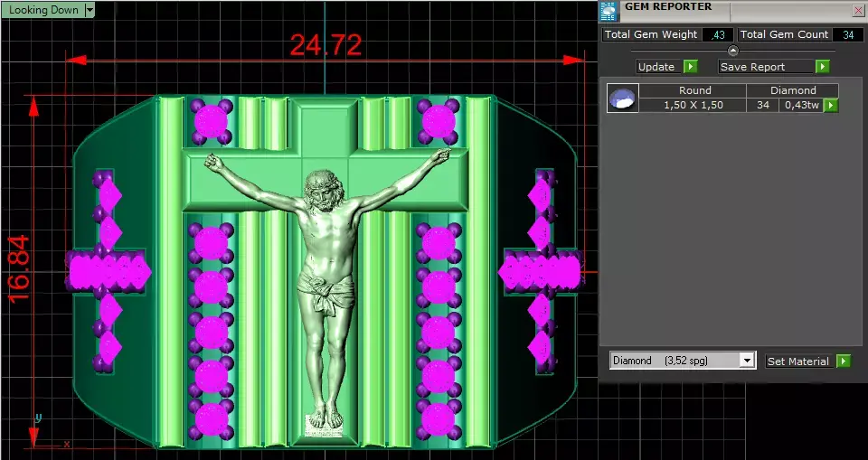This screenshot has width=868, height=460.
Task: Click the Save Report button label
Action: pyautogui.click(x=766, y=67)
